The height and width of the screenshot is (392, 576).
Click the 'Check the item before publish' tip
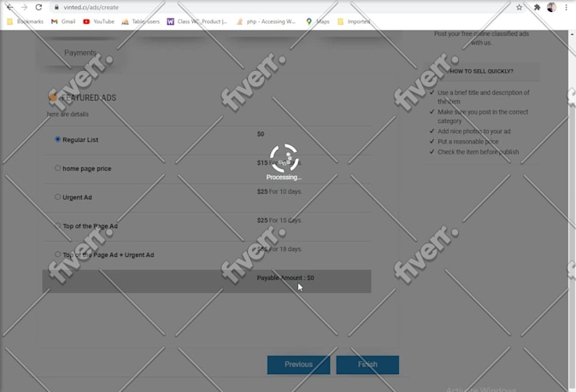[479, 152]
